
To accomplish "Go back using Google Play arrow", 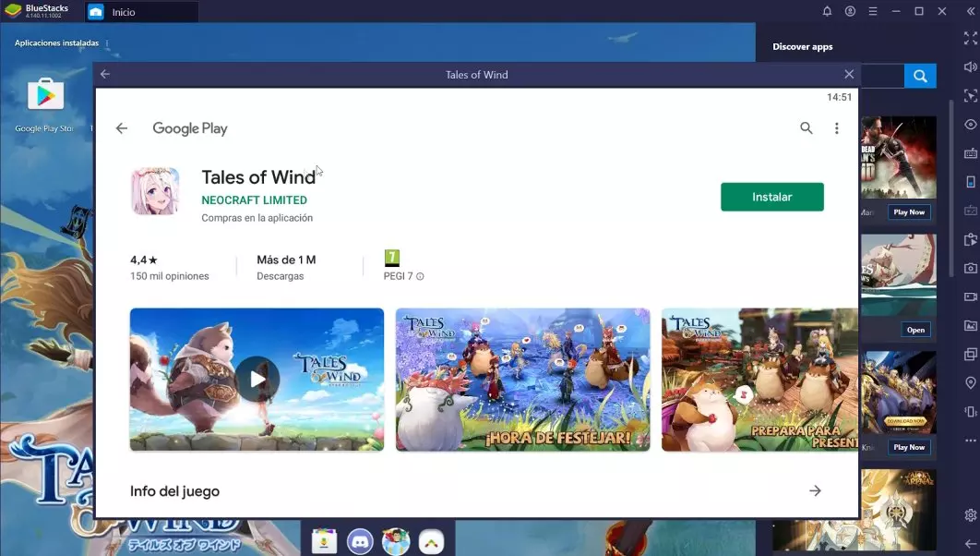I will [122, 128].
